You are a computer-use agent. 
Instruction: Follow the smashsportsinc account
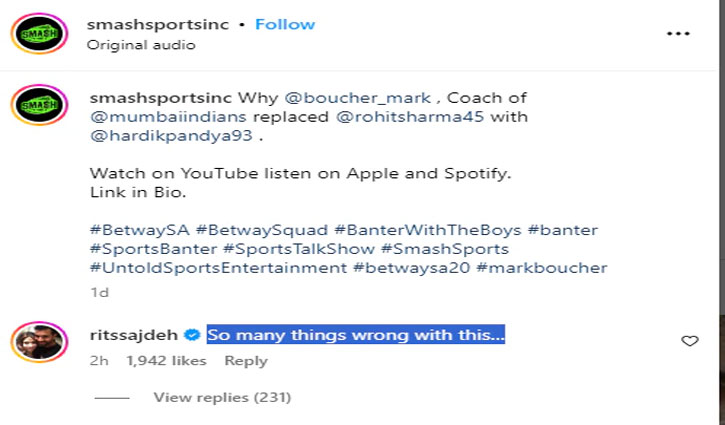tap(285, 24)
